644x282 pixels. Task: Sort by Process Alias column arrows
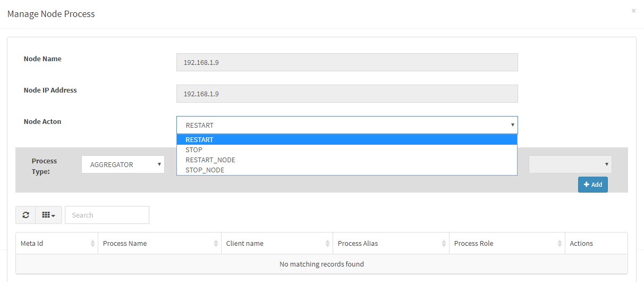[444, 243]
